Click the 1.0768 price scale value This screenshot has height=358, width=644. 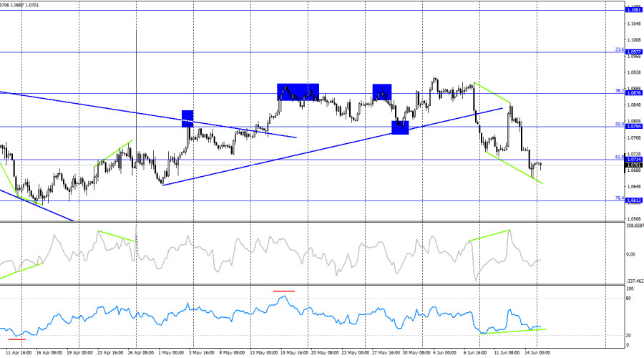click(x=634, y=137)
